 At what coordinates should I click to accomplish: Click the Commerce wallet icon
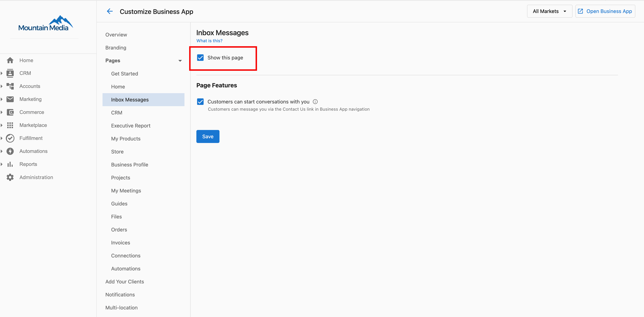tap(10, 112)
